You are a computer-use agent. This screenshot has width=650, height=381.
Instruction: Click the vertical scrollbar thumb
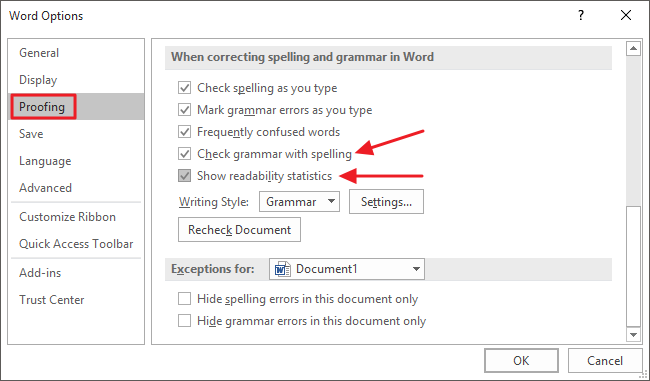(633, 266)
